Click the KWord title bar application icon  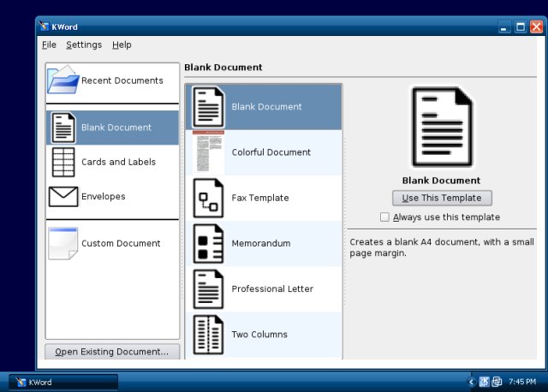(44, 27)
